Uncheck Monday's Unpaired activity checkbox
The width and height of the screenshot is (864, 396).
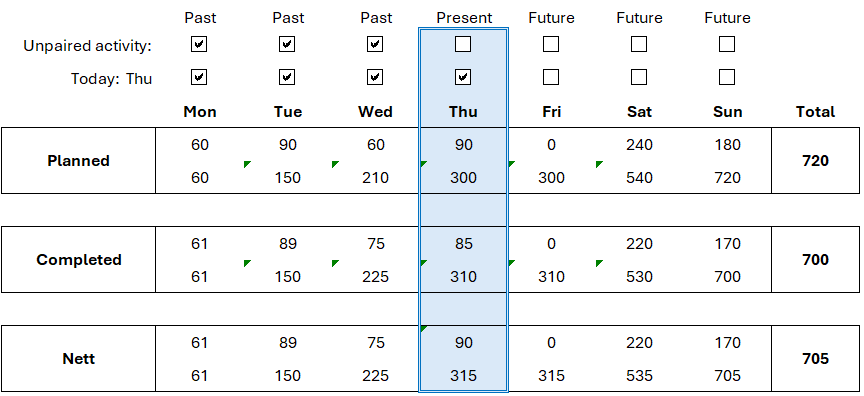pos(199,44)
